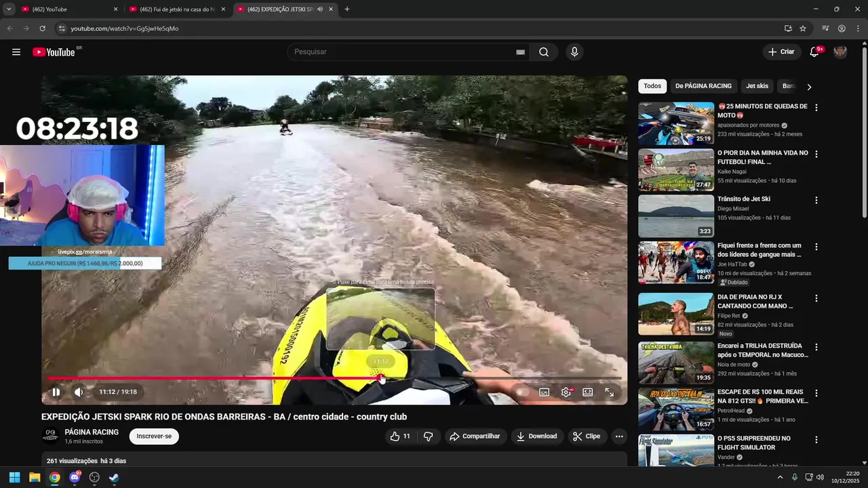Click the Download button

point(536,436)
